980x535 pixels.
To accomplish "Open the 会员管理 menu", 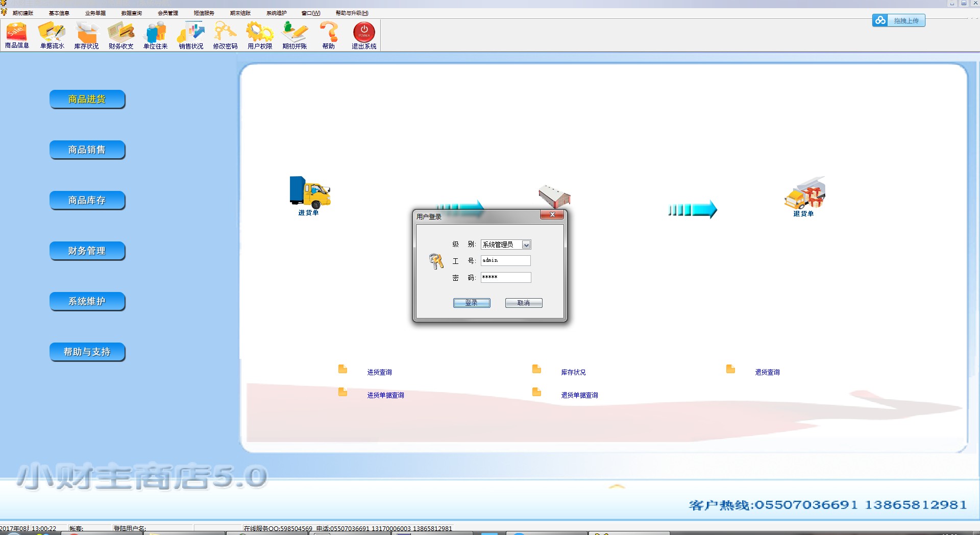I will 168,13.
